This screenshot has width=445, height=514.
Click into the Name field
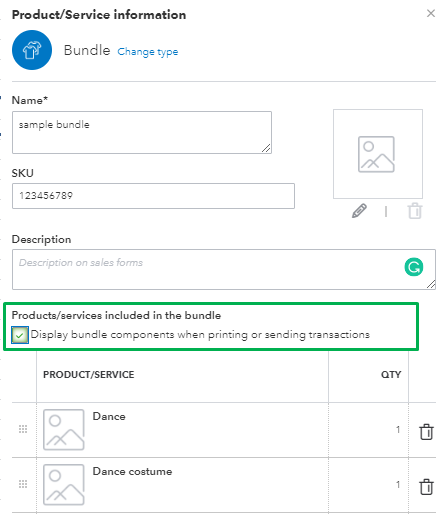pyautogui.click(x=142, y=133)
